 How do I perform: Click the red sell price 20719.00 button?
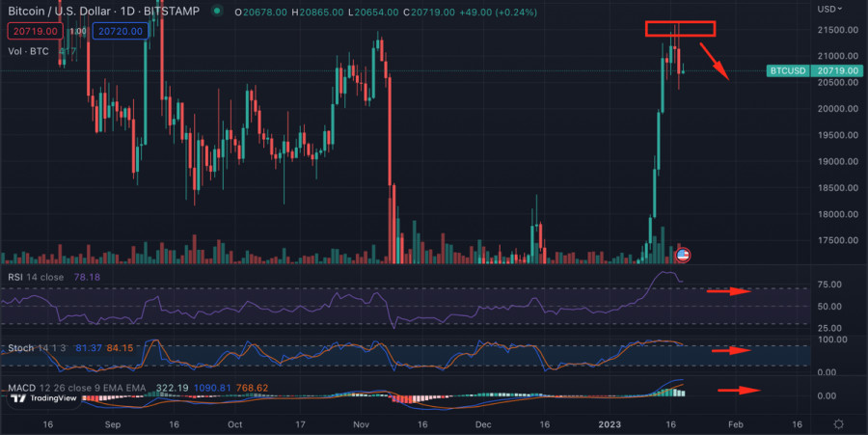(x=35, y=31)
